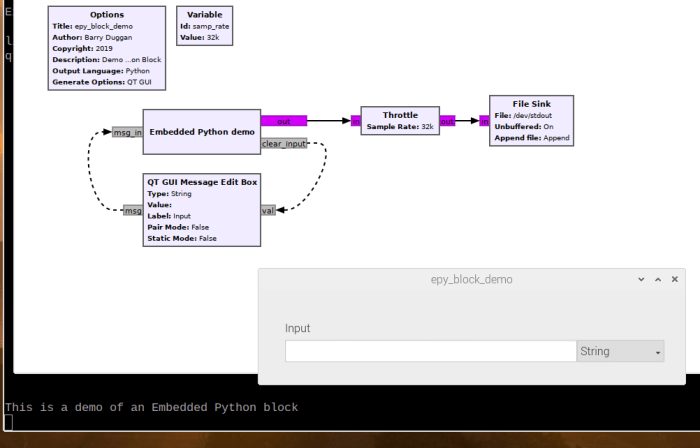This screenshot has width=700, height=448.
Task: Click the clear_input message port
Action: pyautogui.click(x=284, y=144)
